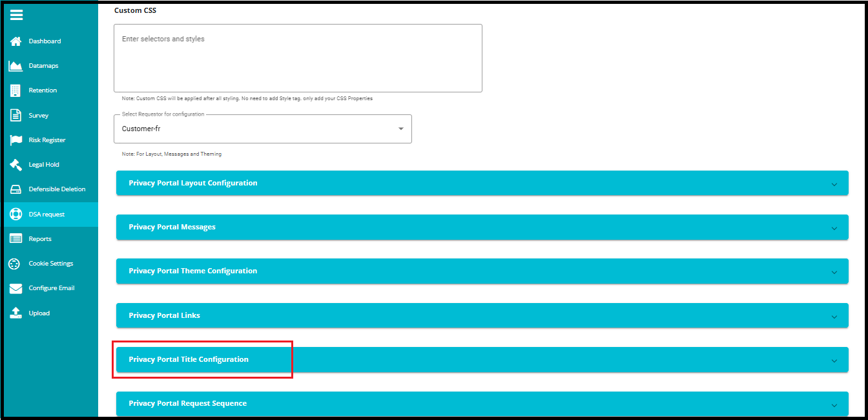Click the Datamaps chart icon
Image resolution: width=868 pixels, height=420 pixels.
(16, 66)
